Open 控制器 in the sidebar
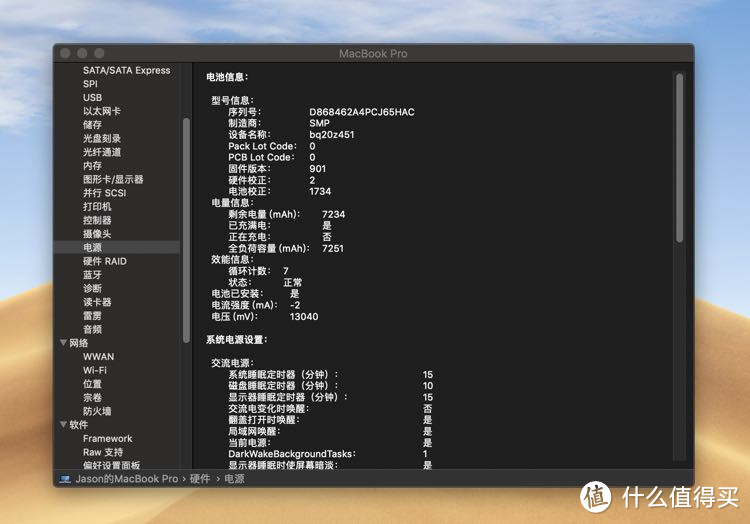 tap(97, 220)
